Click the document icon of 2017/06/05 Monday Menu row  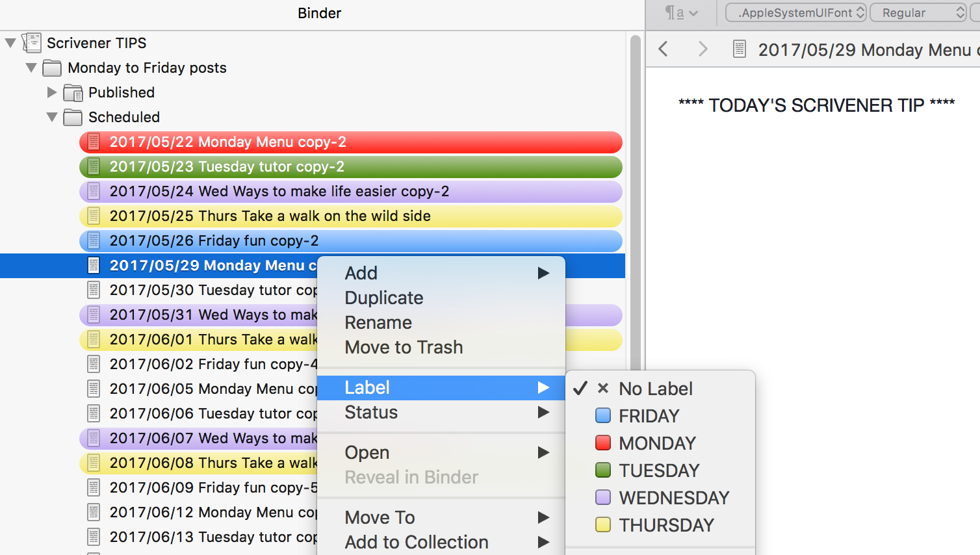[x=94, y=389]
